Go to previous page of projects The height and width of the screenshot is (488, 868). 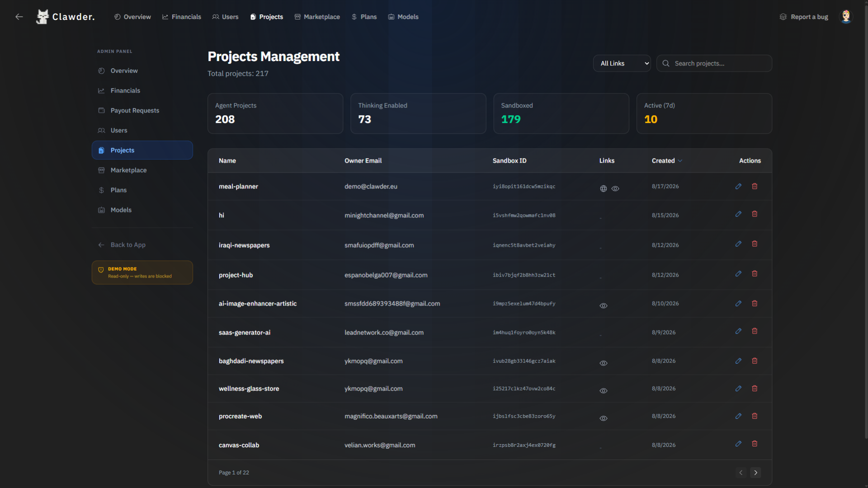pos(741,473)
